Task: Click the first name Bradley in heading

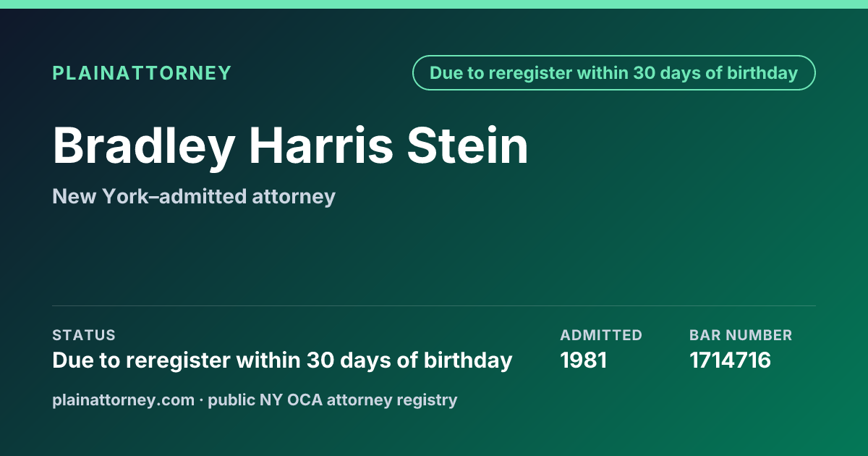Action: click(x=144, y=145)
